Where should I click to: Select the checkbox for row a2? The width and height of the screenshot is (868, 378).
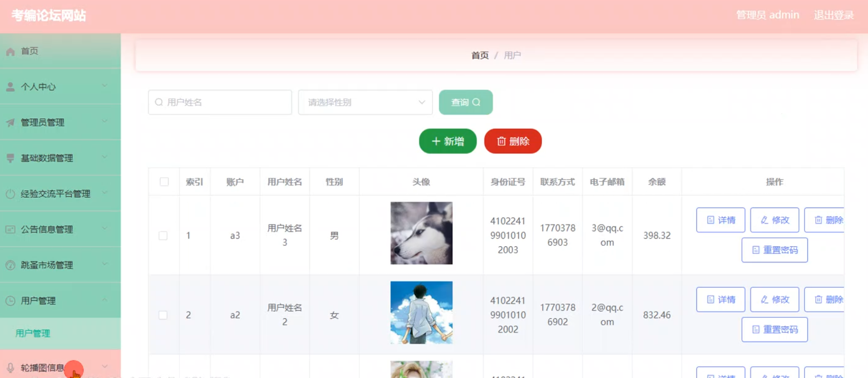(163, 315)
